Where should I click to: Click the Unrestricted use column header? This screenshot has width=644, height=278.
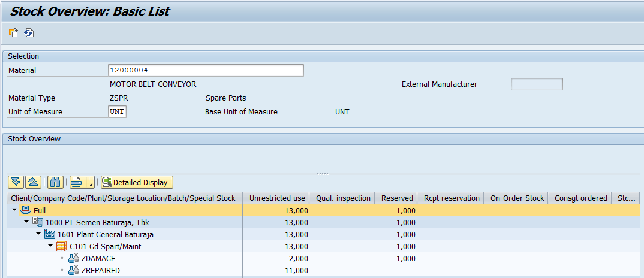click(x=278, y=198)
